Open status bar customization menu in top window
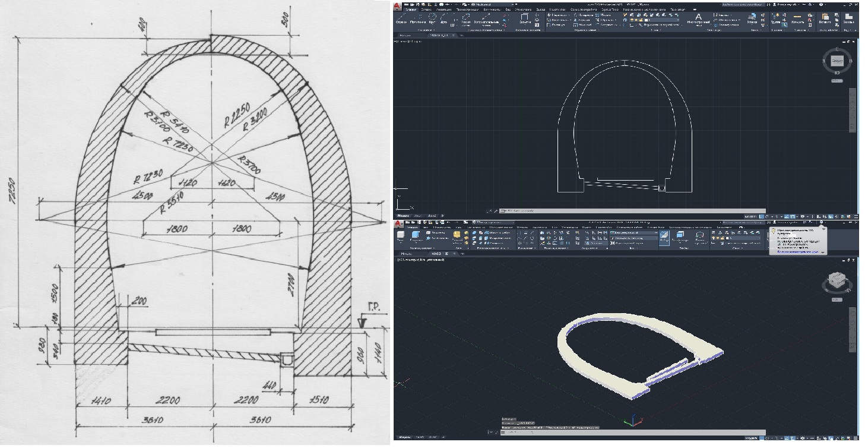The width and height of the screenshot is (868, 448). pyautogui.click(x=857, y=216)
